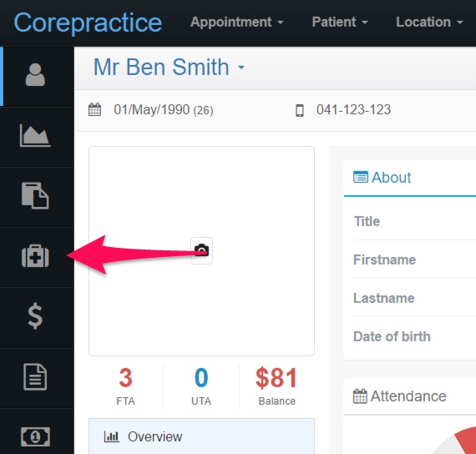
Task: Expand the Appointment menu dropdown
Action: (x=237, y=23)
